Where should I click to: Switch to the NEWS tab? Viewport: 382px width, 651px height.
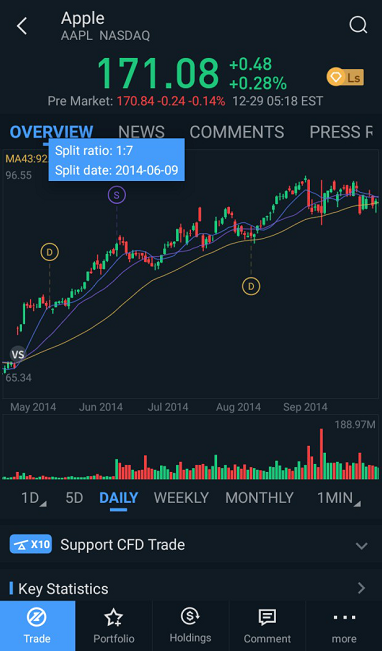[x=141, y=132]
